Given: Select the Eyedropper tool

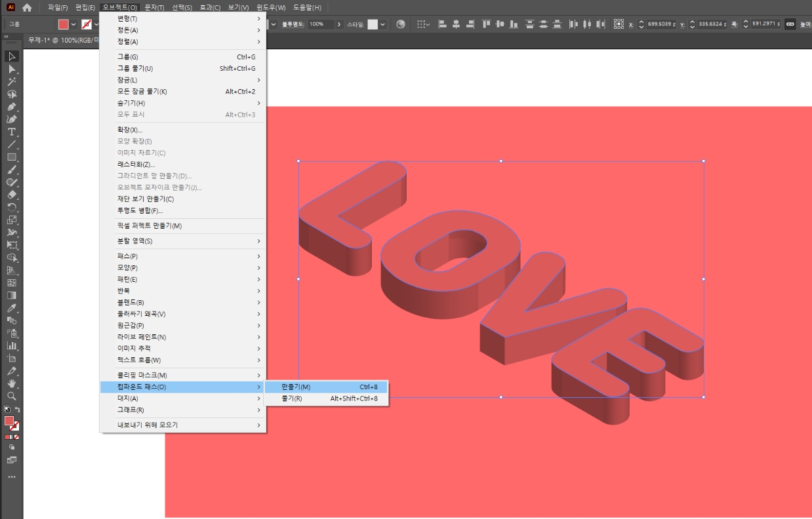Looking at the screenshot, I should 12,308.
